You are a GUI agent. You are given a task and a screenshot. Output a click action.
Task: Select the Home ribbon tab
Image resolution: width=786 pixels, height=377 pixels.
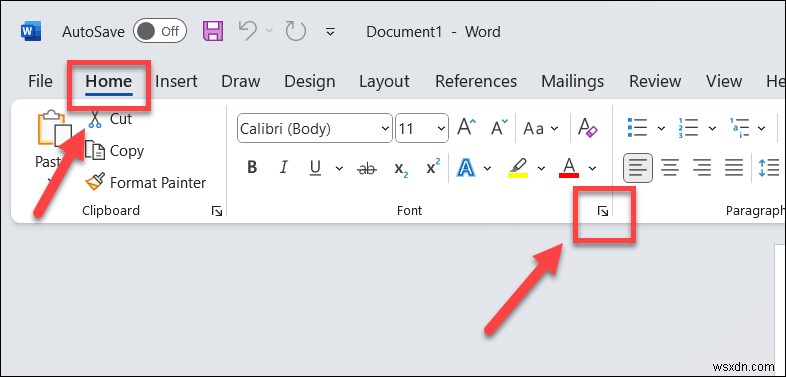pyautogui.click(x=109, y=81)
